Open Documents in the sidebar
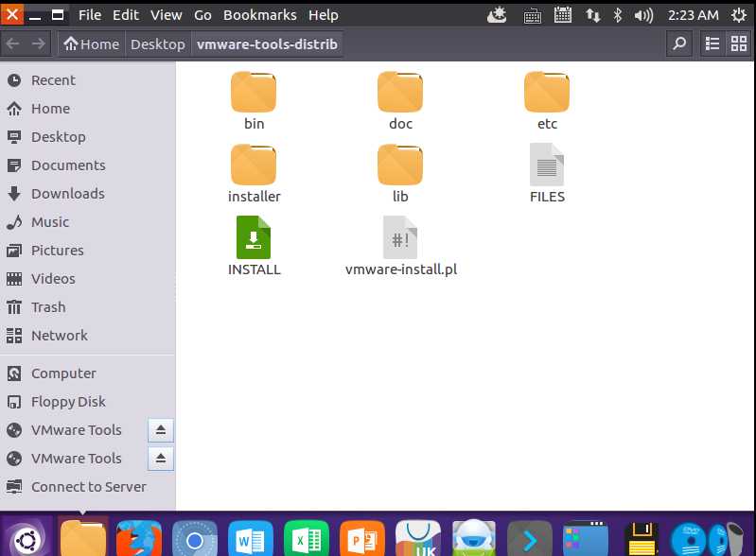Image resolution: width=756 pixels, height=556 pixels. 87,165
